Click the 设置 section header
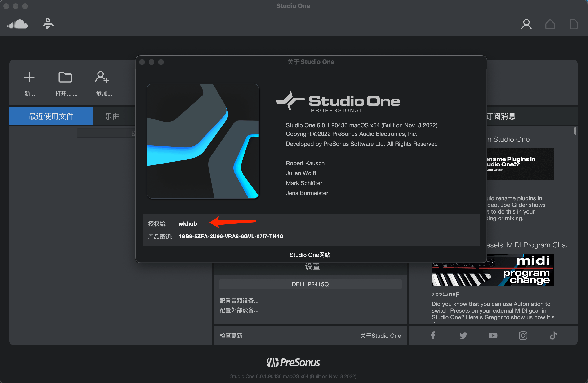This screenshot has width=588, height=383. 312,267
